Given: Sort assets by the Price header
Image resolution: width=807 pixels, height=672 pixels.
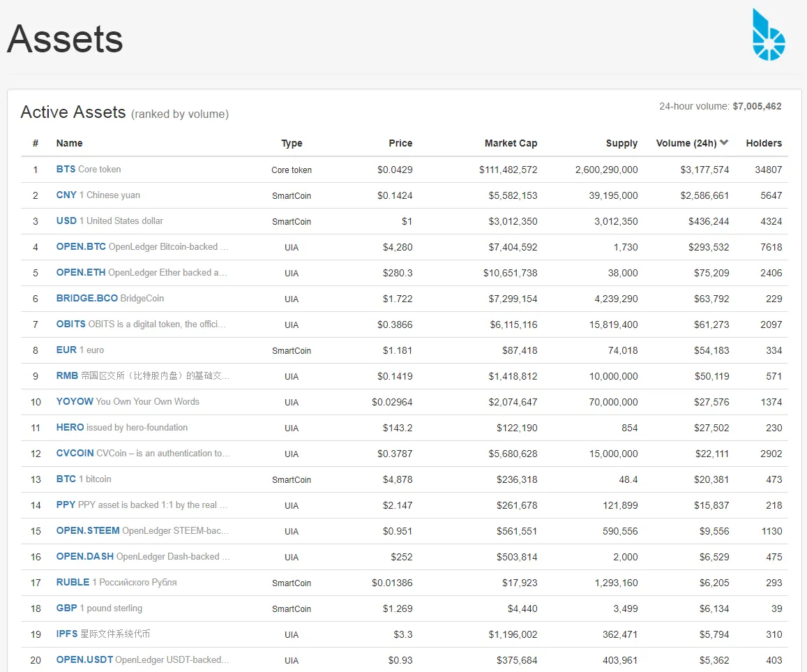Looking at the screenshot, I should 400,143.
